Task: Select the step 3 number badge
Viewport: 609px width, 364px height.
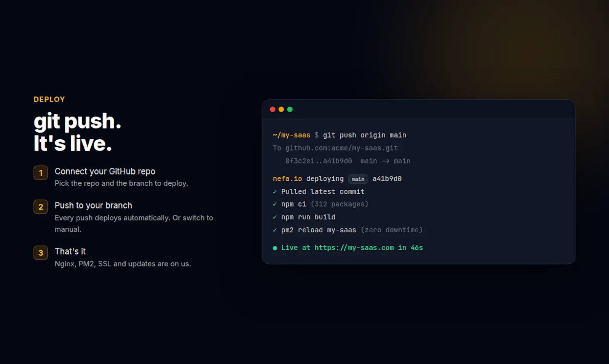Action: click(x=41, y=253)
